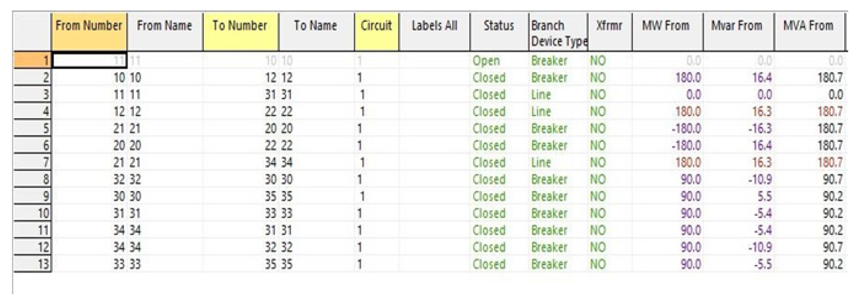The image size is (868, 306).
Task: Click the Branch Device Type column header
Action: tap(558, 33)
